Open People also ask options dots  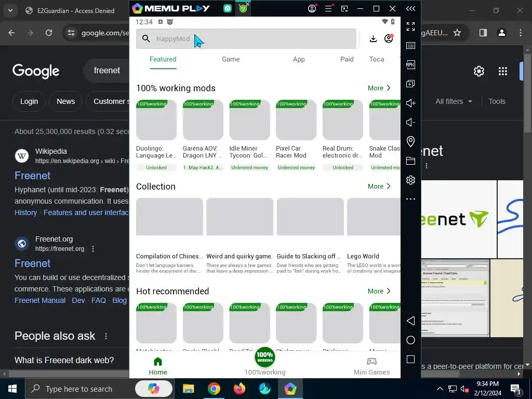click(106, 336)
